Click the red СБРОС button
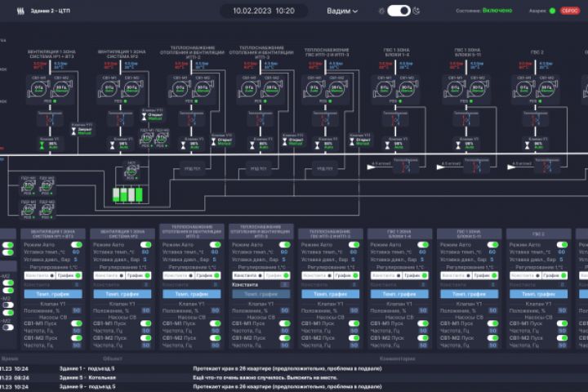The image size is (588, 392). (x=570, y=11)
